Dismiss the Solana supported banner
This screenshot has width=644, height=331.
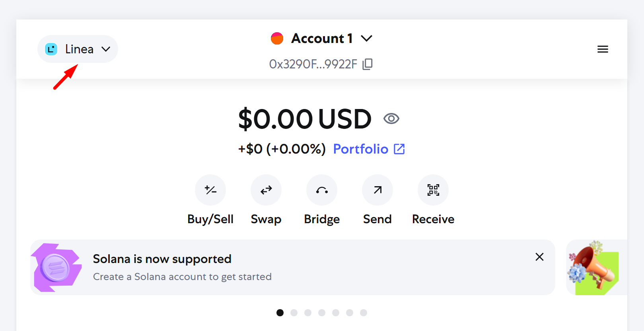coord(539,257)
